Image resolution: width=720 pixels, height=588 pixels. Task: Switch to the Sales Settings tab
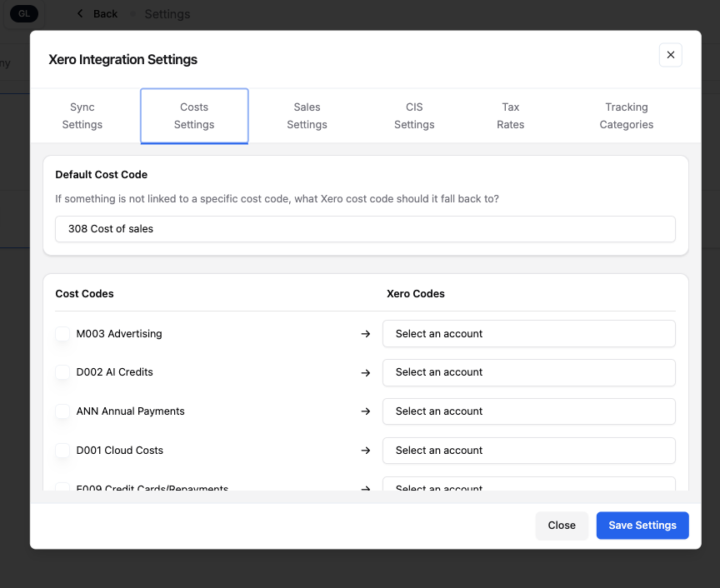click(307, 116)
